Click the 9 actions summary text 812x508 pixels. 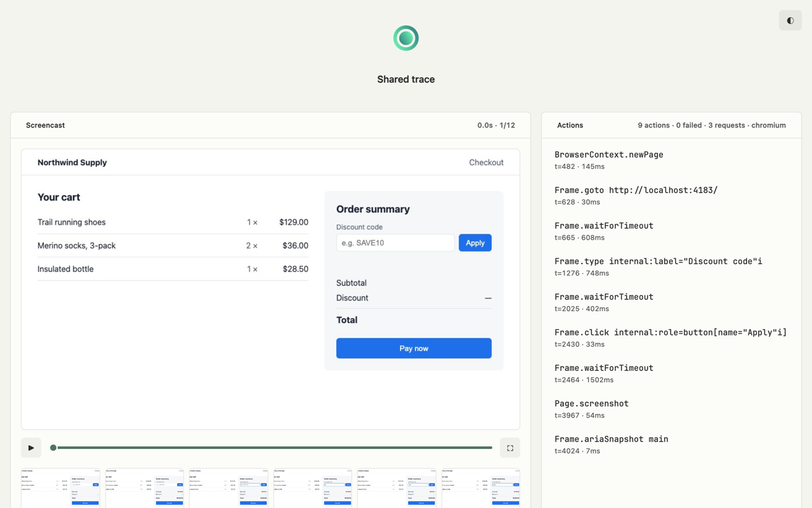tap(712, 125)
